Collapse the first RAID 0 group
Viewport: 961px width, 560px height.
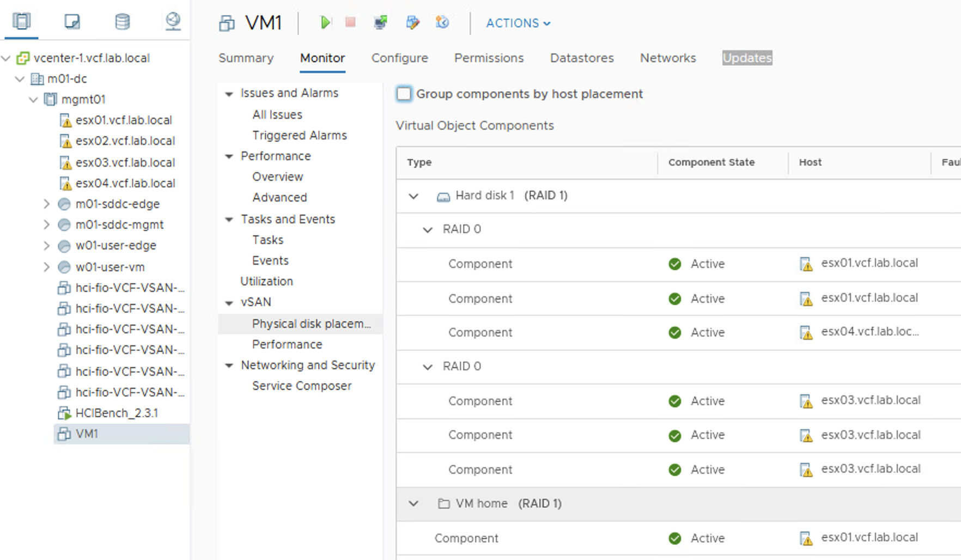[x=428, y=230]
